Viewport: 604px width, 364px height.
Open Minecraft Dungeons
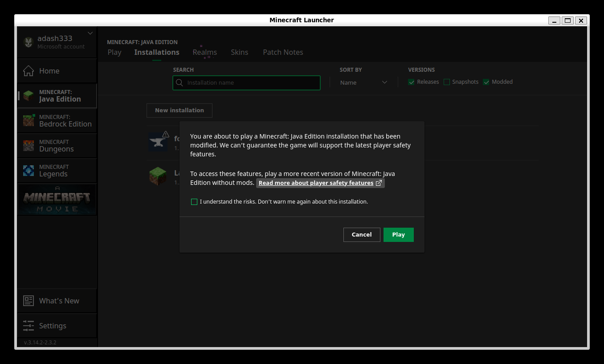[x=57, y=146]
